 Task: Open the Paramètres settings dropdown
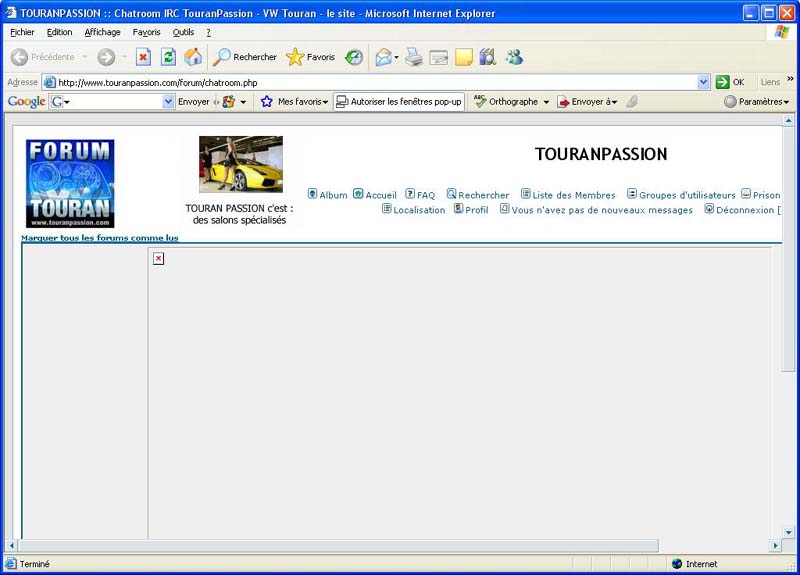[x=786, y=102]
